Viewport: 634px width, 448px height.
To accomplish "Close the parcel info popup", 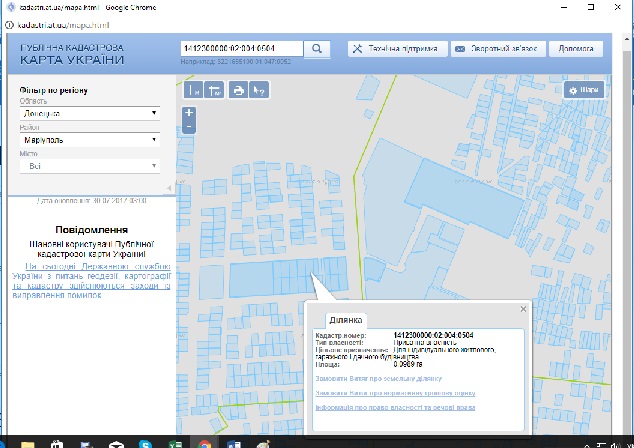I will pos(523,309).
